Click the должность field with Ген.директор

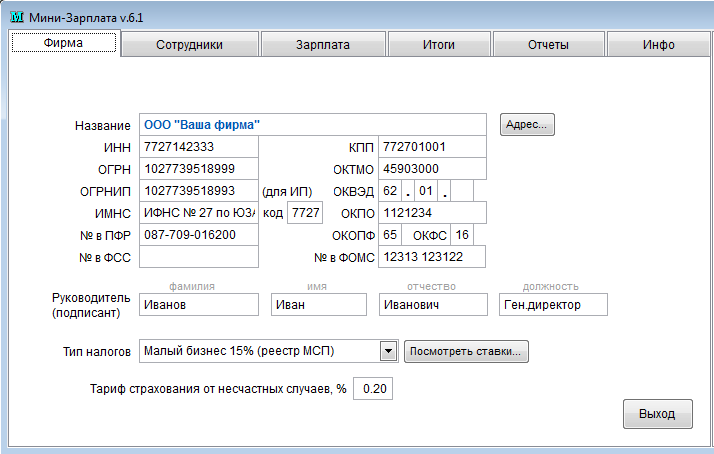click(x=552, y=304)
